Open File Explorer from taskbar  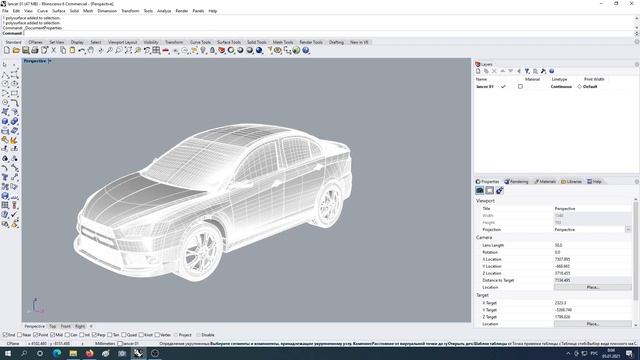click(x=73, y=353)
